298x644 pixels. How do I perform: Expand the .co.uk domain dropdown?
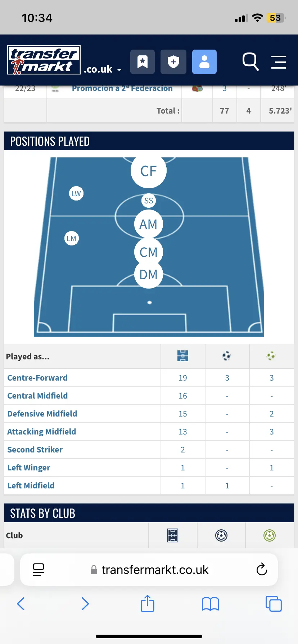coord(103,69)
